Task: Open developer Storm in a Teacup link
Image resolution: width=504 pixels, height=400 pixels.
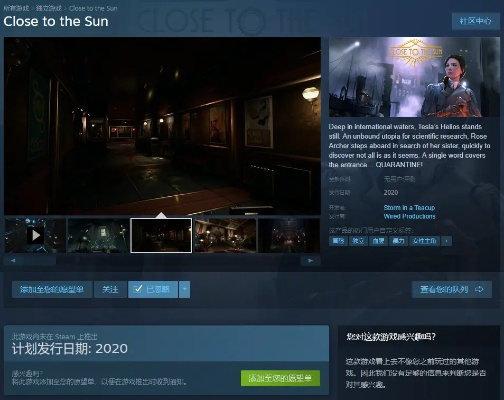Action: pyautogui.click(x=409, y=207)
